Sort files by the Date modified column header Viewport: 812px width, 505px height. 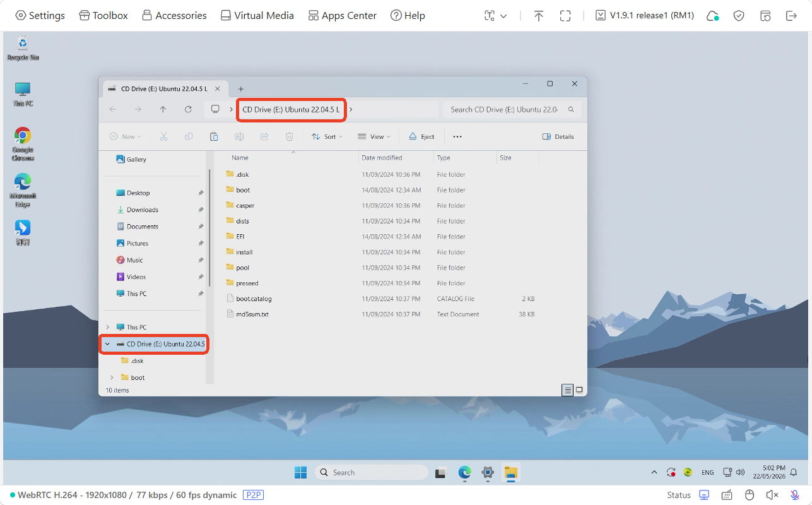click(x=396, y=158)
